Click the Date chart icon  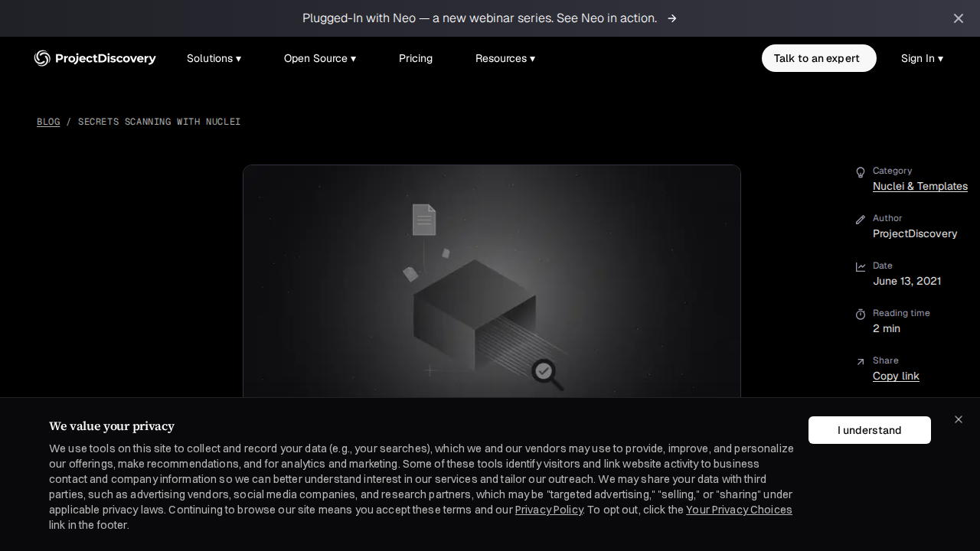861,267
